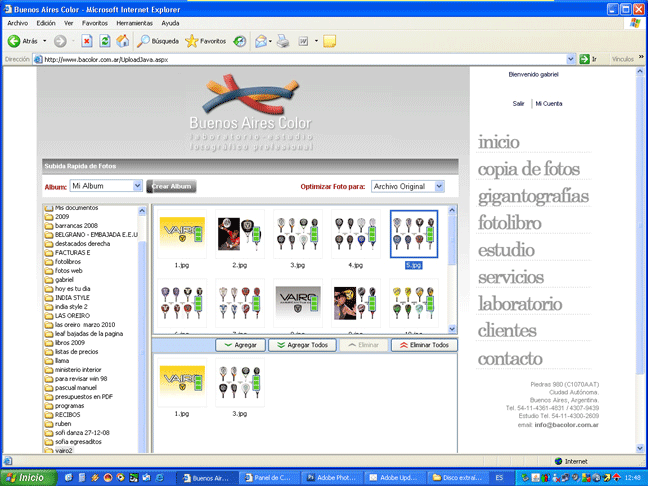Open the address bar dropdown arrow
The image size is (649, 486).
tap(570, 59)
